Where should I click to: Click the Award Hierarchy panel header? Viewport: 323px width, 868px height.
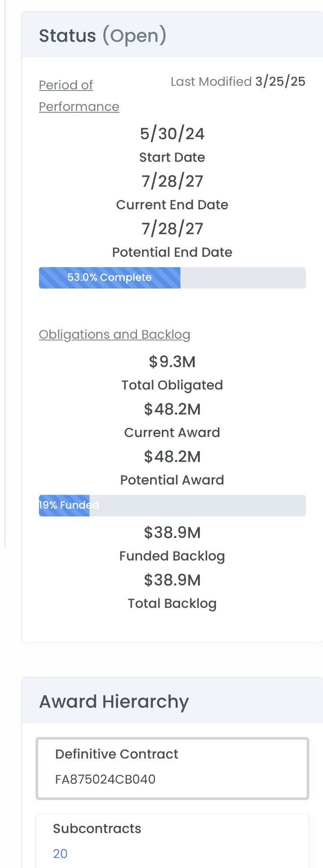(114, 701)
